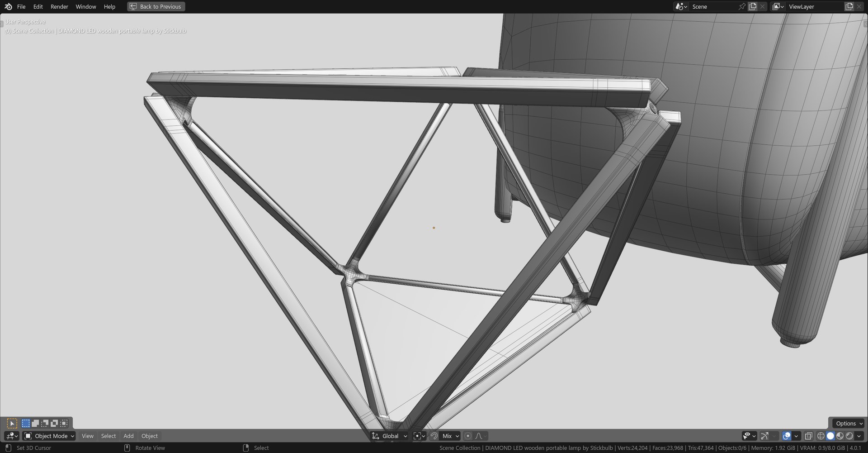Click the ViewLayer name field
This screenshot has width=868, height=453.
tap(815, 6)
